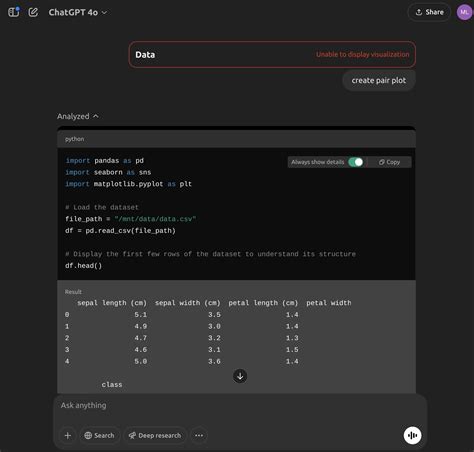Enable the Search tool
Viewport: 474px width, 452px height.
click(x=99, y=435)
